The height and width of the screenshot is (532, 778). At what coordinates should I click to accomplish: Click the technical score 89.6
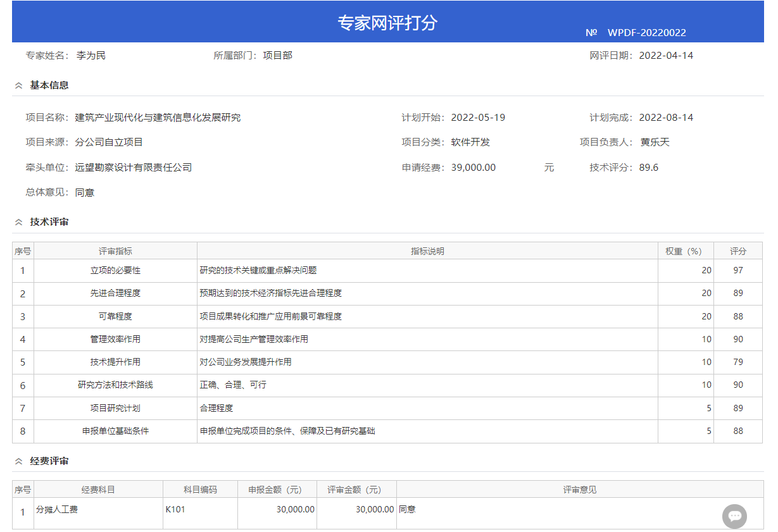click(x=649, y=168)
